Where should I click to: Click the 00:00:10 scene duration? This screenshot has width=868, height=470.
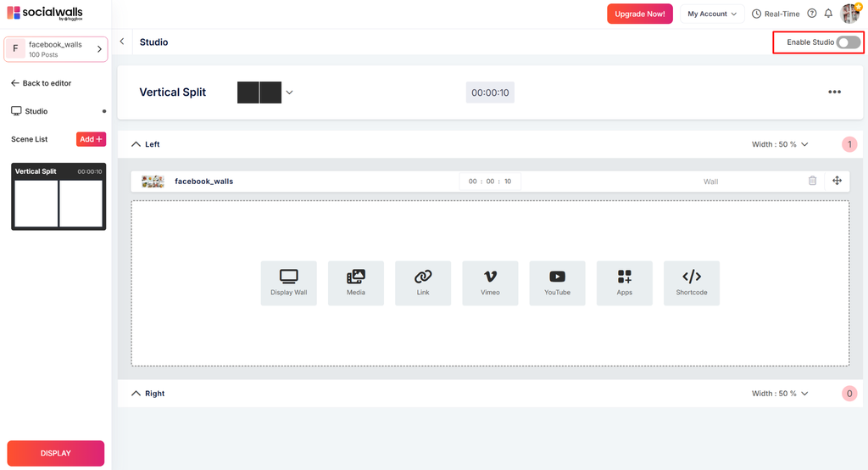490,92
